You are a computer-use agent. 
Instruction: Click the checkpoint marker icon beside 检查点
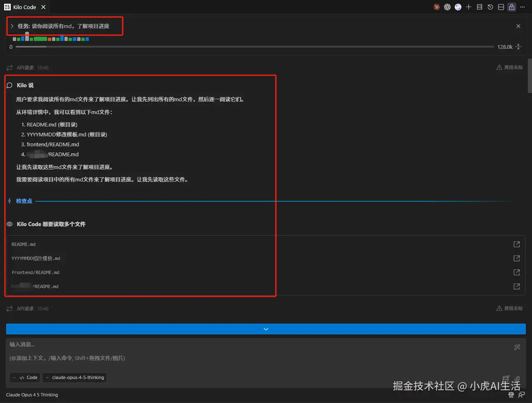pyautogui.click(x=9, y=201)
